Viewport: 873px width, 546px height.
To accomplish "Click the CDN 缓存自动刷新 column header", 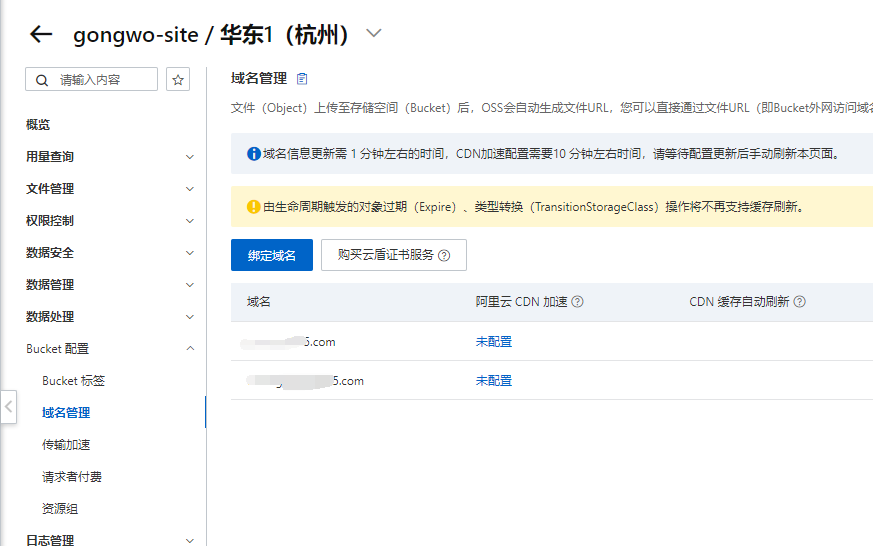I will click(x=739, y=302).
